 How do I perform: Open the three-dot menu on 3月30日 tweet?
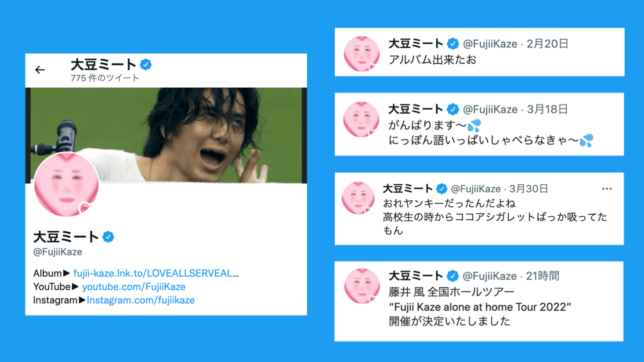(x=607, y=189)
